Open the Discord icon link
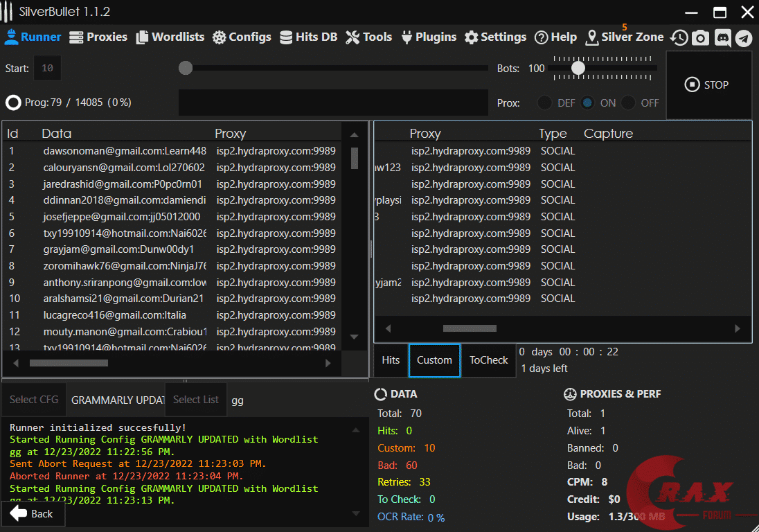The width and height of the screenshot is (759, 532). (x=722, y=37)
